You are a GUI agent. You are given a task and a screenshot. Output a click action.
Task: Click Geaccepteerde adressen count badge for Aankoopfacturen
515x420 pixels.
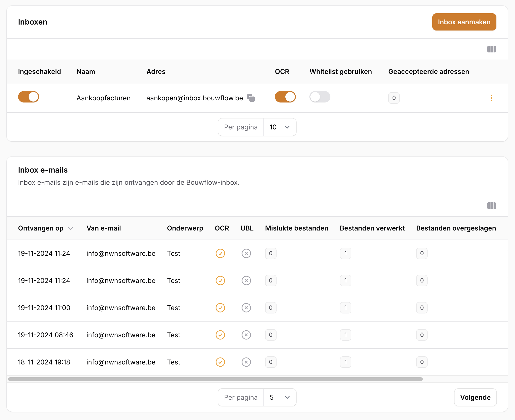point(394,98)
